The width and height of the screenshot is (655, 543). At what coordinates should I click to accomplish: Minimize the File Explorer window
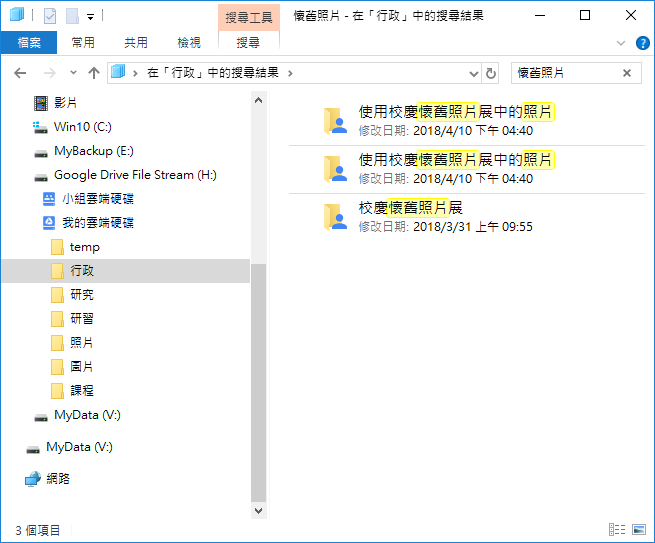[x=540, y=16]
